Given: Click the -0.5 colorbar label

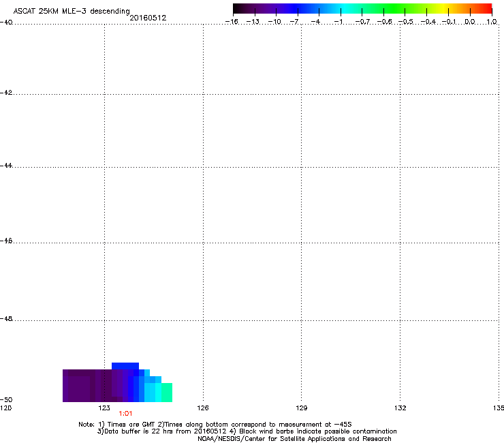Looking at the screenshot, I should point(406,22).
